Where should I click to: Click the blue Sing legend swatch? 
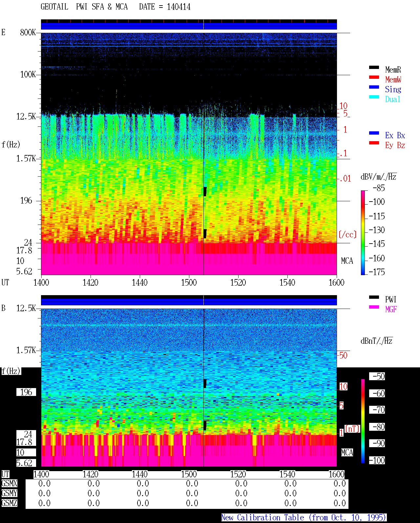click(x=374, y=87)
